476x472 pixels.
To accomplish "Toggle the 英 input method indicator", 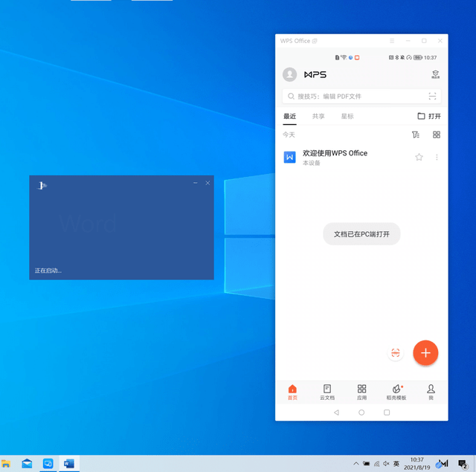I will coord(396,464).
